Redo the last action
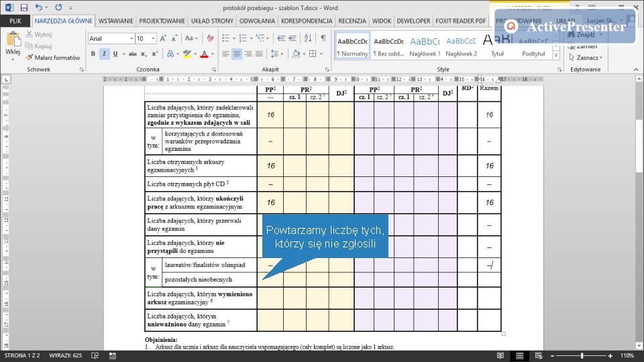 pyautogui.click(x=59, y=7)
